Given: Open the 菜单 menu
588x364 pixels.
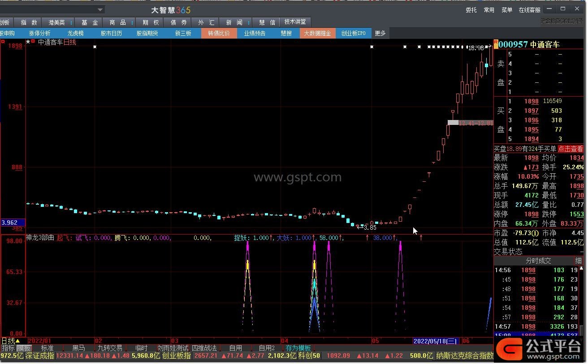Looking at the screenshot, I should 507,10.
